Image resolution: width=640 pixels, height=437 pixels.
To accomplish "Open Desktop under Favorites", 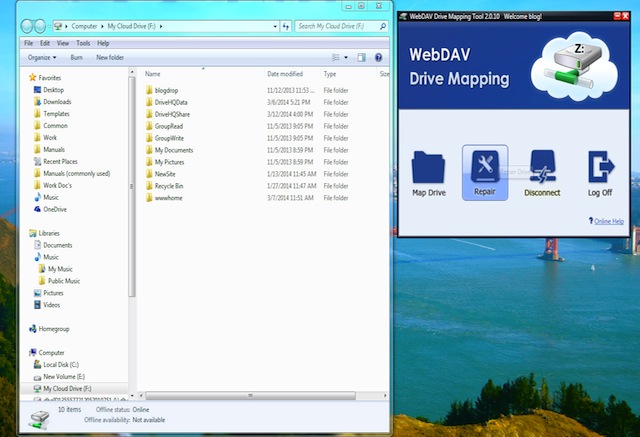I will tap(53, 90).
